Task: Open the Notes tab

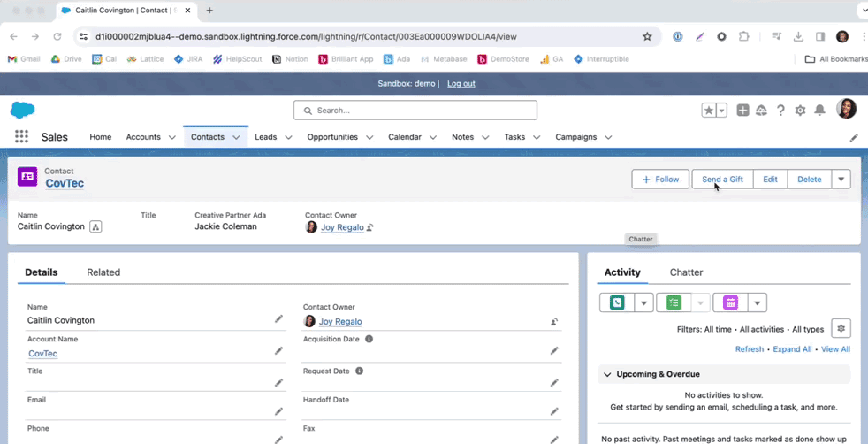Action: click(x=463, y=137)
